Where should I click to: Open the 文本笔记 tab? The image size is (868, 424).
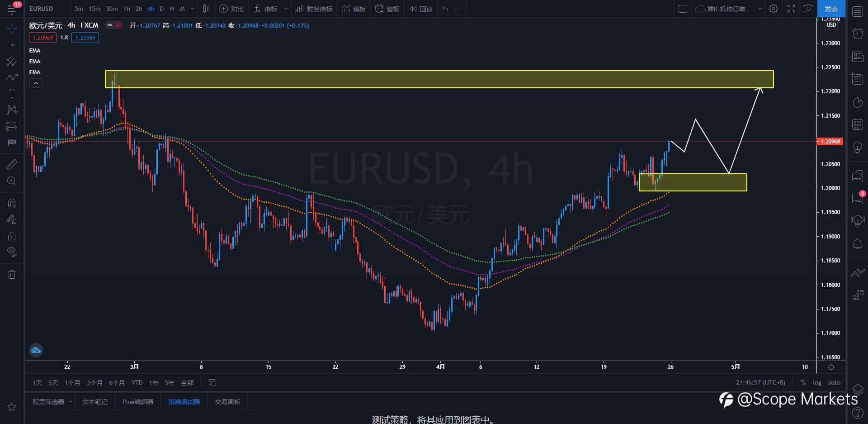(95, 401)
